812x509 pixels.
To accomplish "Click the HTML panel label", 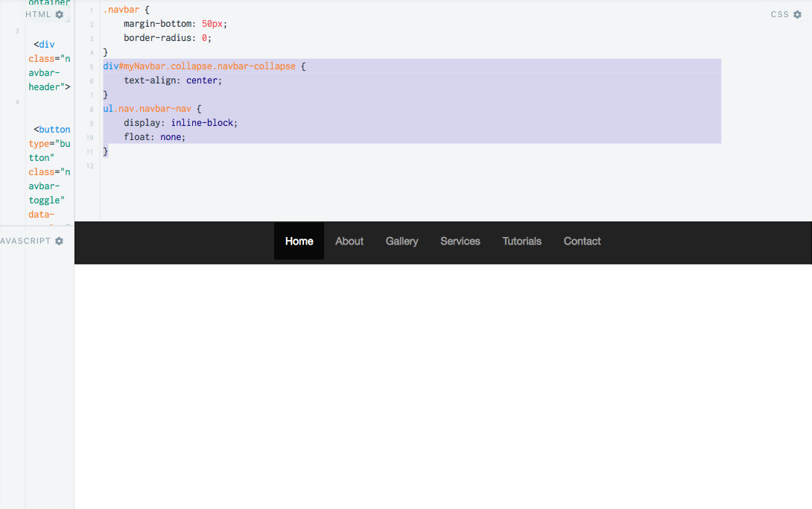I will point(38,14).
